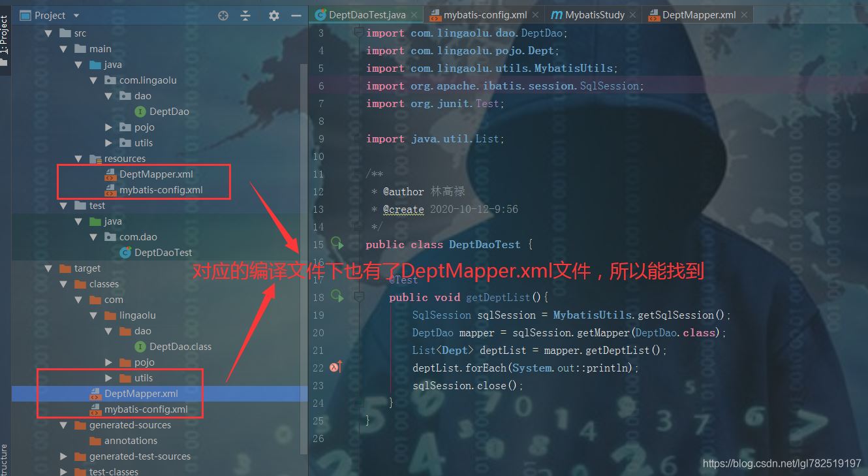Fold the getDeptList method on line 18
This screenshot has height=476, width=868.
358,297
